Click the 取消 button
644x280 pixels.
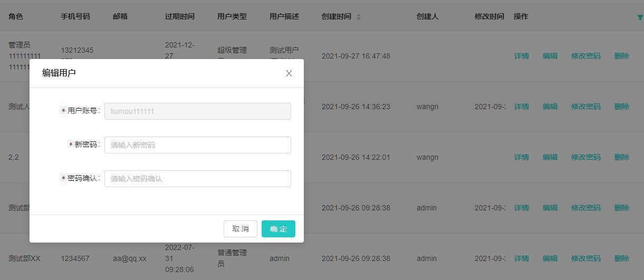tap(240, 229)
